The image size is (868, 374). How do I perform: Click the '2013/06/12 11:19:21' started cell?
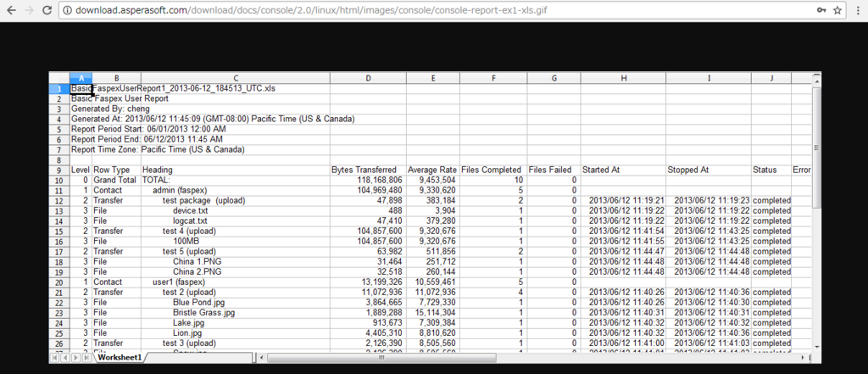pyautogui.click(x=623, y=200)
